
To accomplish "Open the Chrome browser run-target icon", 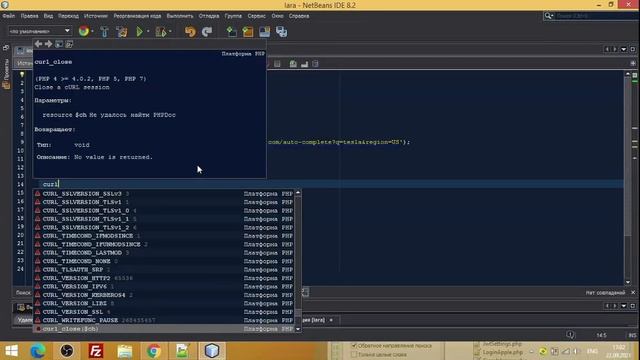I will point(84,31).
